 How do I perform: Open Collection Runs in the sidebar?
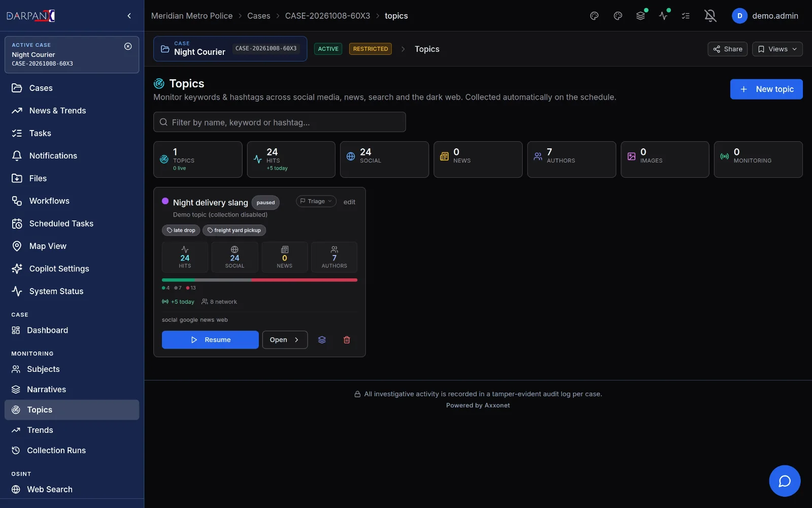[x=72, y=450]
